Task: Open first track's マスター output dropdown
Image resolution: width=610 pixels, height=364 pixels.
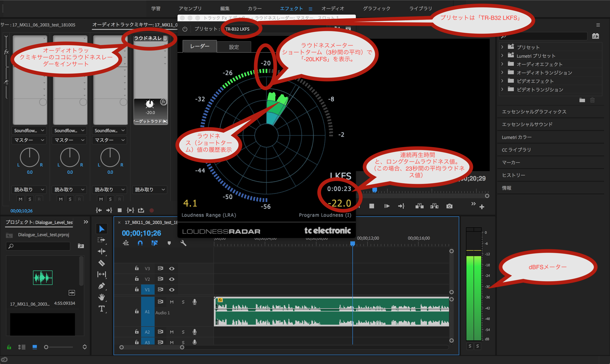Action: click(29, 140)
